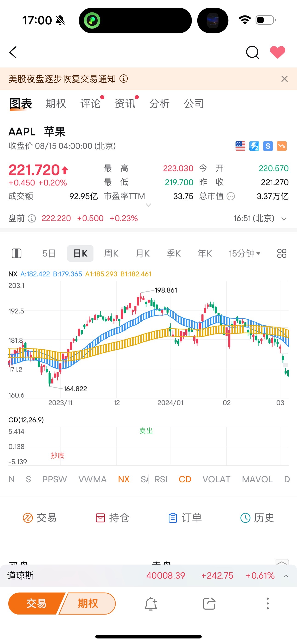Select the 月K chart period

pos(143,254)
